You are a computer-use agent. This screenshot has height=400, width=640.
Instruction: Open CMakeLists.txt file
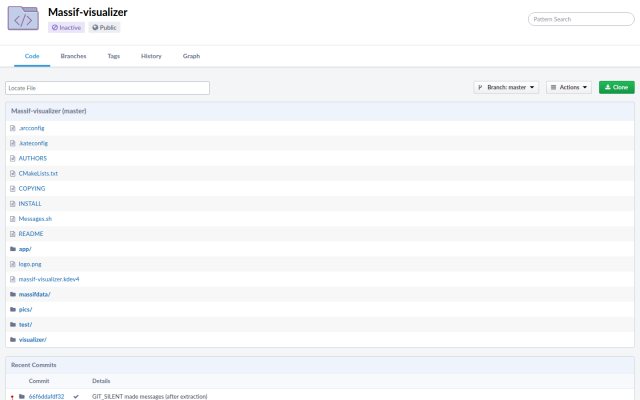[38, 173]
